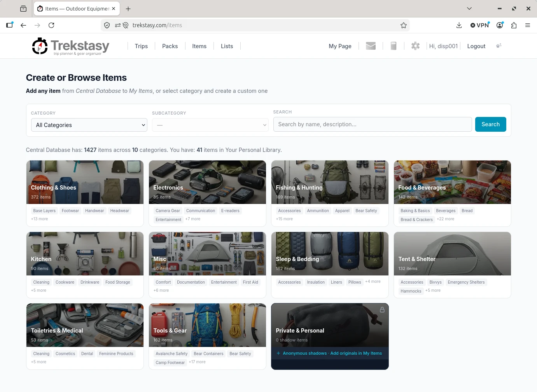Click the lock icon on Private & Personal card
The image size is (537, 392).
pos(382,310)
